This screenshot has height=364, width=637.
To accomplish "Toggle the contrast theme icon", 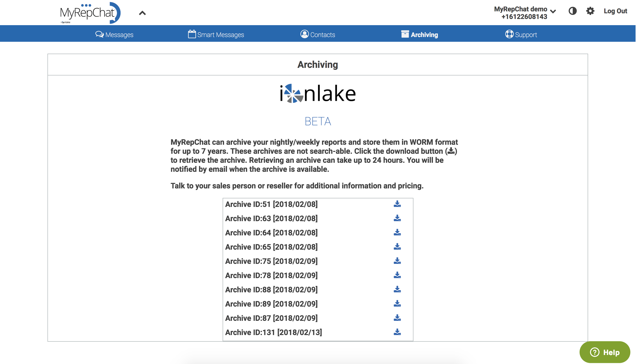I will tap(573, 11).
